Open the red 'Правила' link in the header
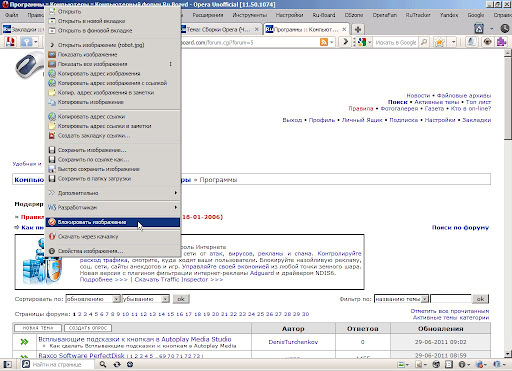 tap(361, 109)
